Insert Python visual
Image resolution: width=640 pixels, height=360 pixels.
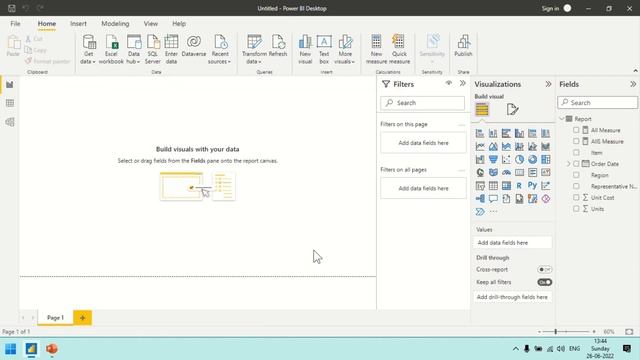pyautogui.click(x=532, y=185)
